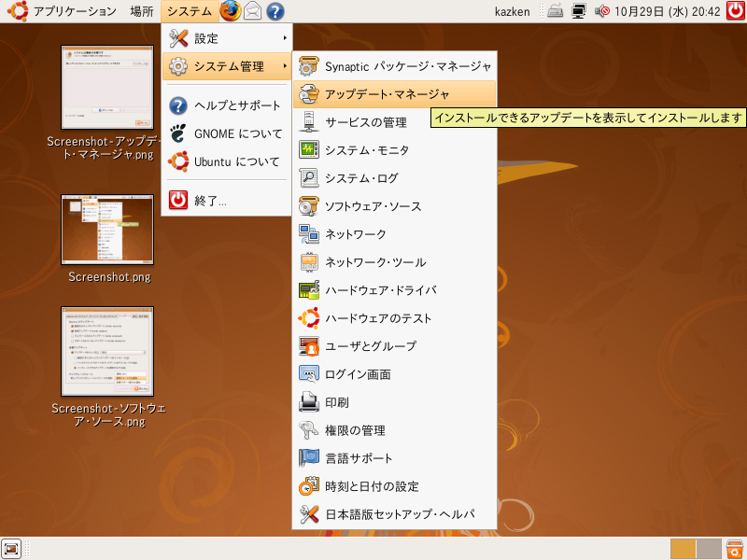This screenshot has height=560, width=747.
Task: Click the date and time clock
Action: coord(668,11)
